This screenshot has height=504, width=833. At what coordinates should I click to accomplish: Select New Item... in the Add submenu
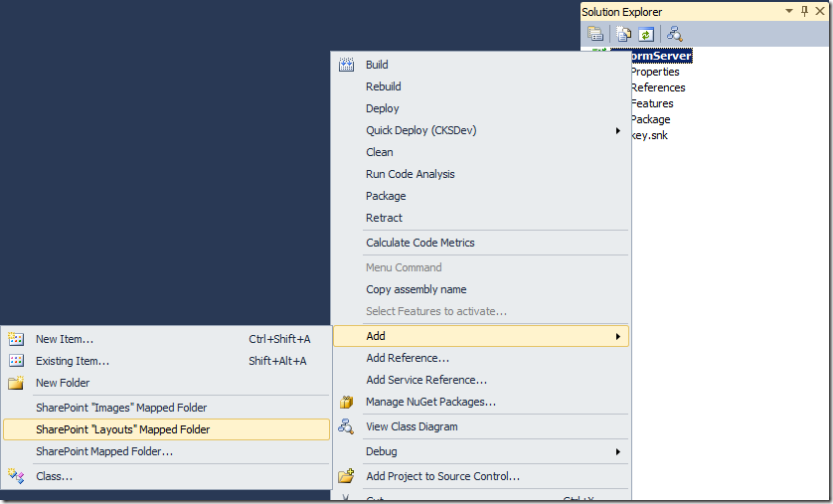click(x=65, y=339)
